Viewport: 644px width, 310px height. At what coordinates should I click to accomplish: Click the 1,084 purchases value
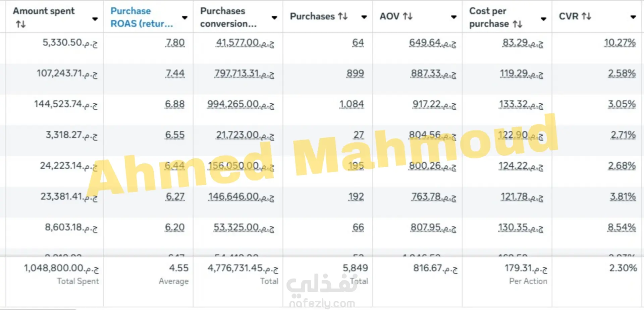[352, 104]
